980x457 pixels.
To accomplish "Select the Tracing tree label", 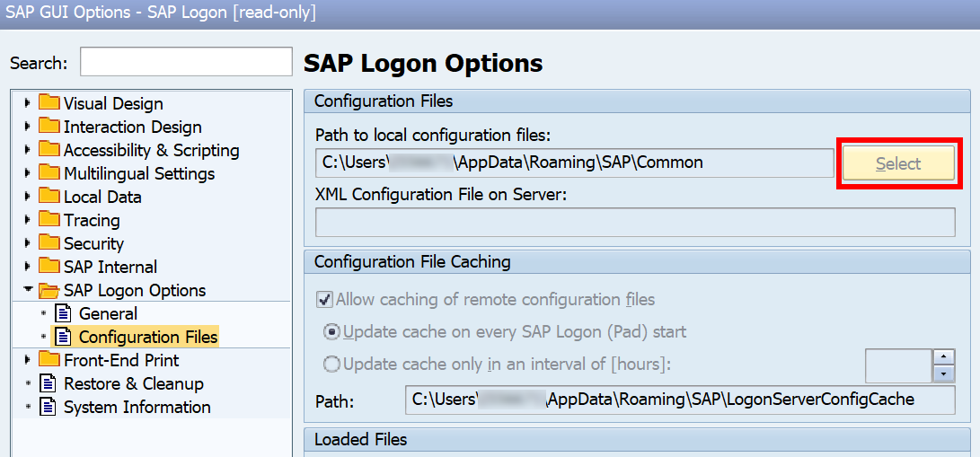I will pos(92,220).
